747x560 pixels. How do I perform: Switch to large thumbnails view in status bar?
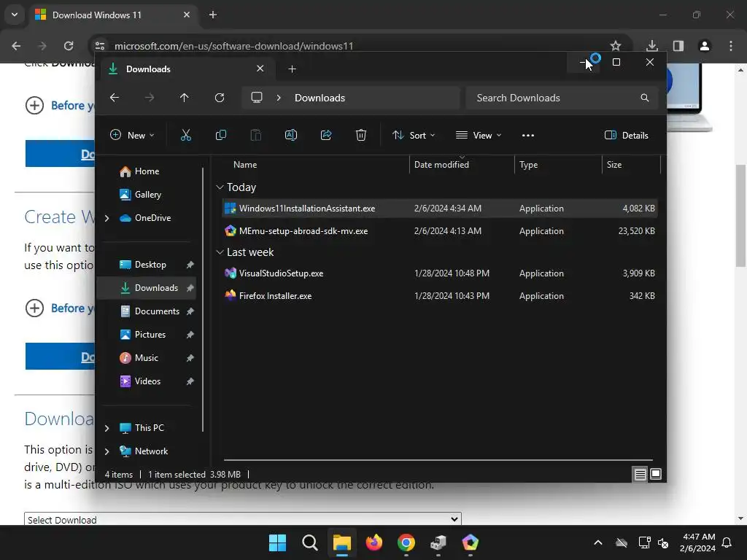[656, 474]
